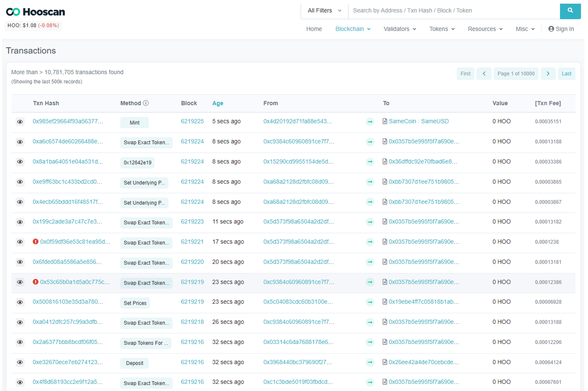Screen dimensions: 588x391
Task: Click the Method info icon
Action: click(146, 103)
